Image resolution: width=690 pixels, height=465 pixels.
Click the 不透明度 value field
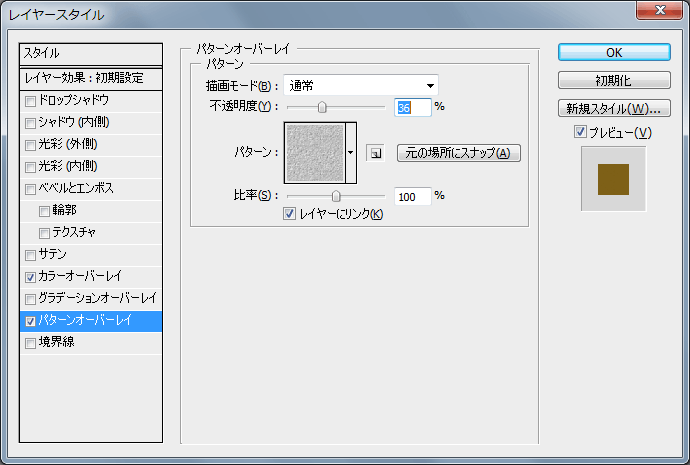pyautogui.click(x=412, y=108)
